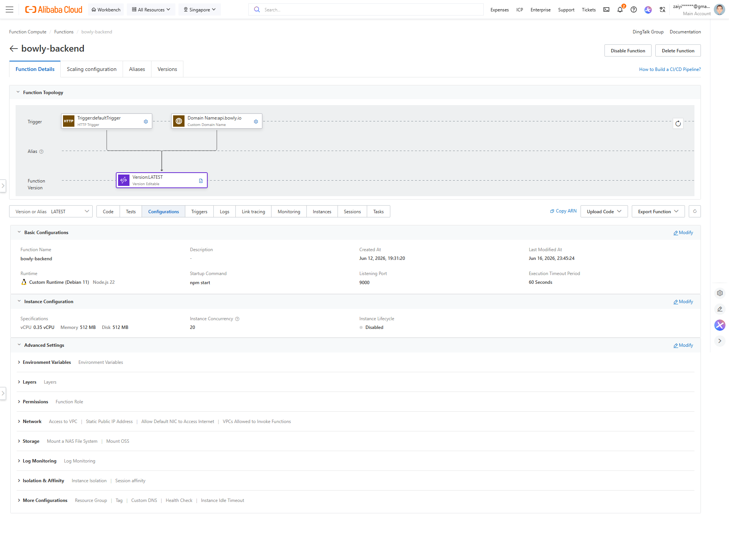Screen dimensions: 729x560
Task: Open the Export Function dropdown
Action: tap(658, 211)
